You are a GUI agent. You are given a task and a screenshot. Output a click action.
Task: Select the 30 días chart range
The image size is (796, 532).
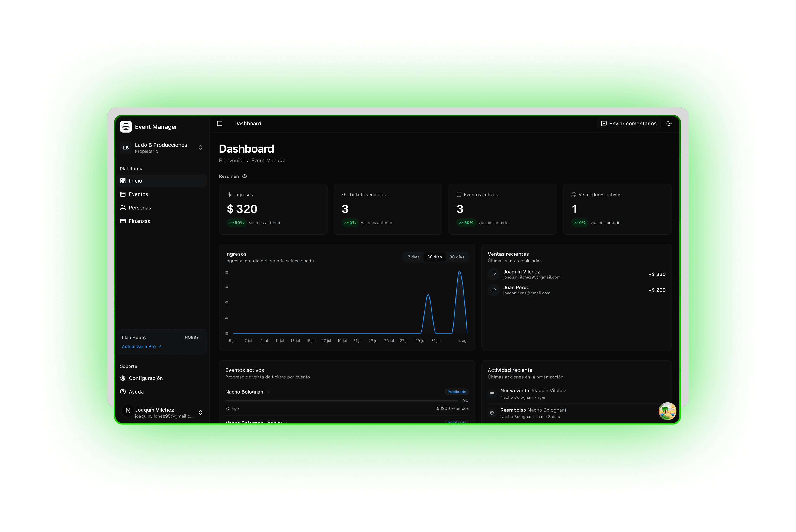click(434, 257)
